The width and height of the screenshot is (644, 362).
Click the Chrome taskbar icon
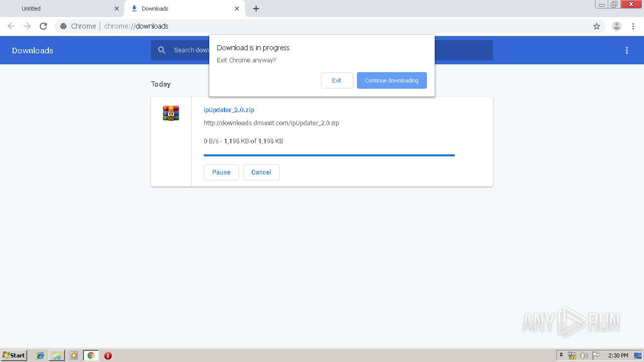(91, 355)
